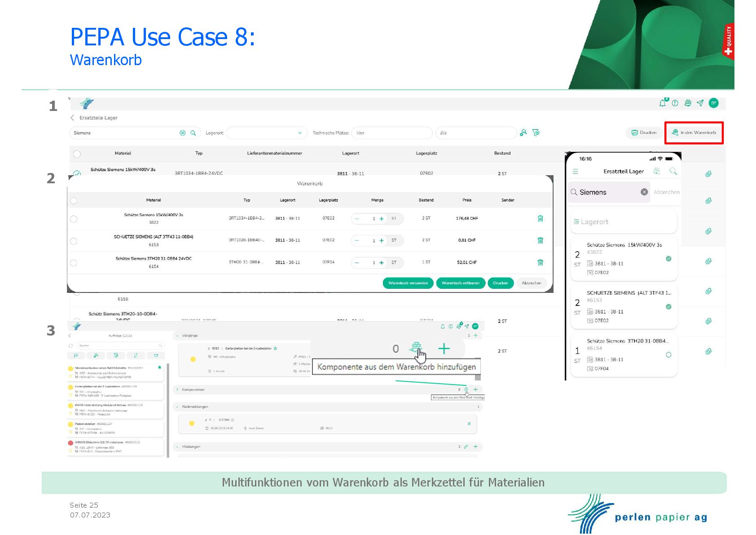This screenshot has width=756, height=535.
Task: Tap Abbrechen beside mobile search field
Action: coord(667,192)
